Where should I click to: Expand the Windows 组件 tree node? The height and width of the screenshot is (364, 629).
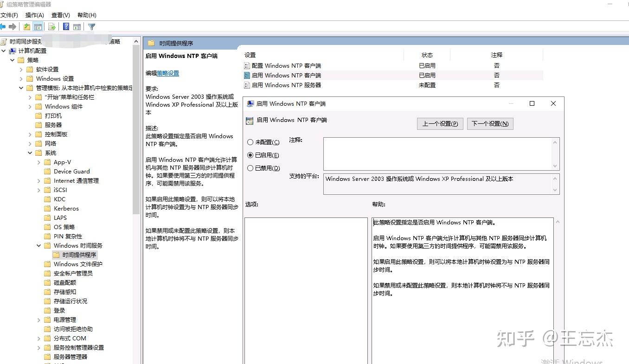pyautogui.click(x=30, y=107)
